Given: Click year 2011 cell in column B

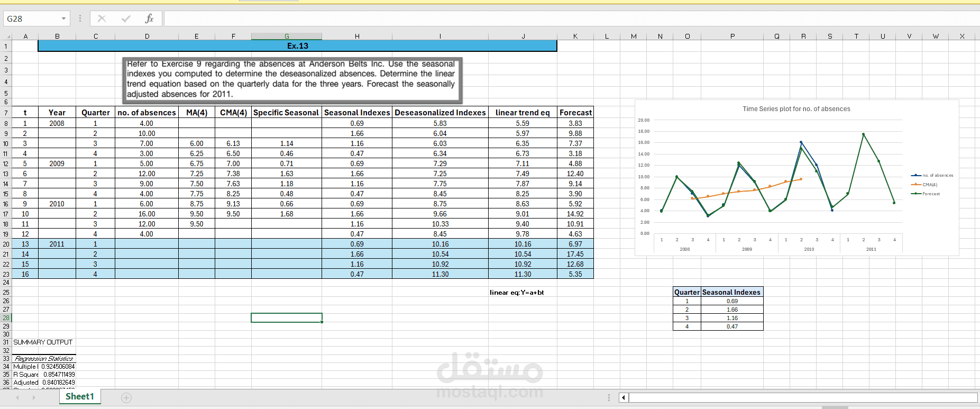Looking at the screenshot, I should pos(57,244).
